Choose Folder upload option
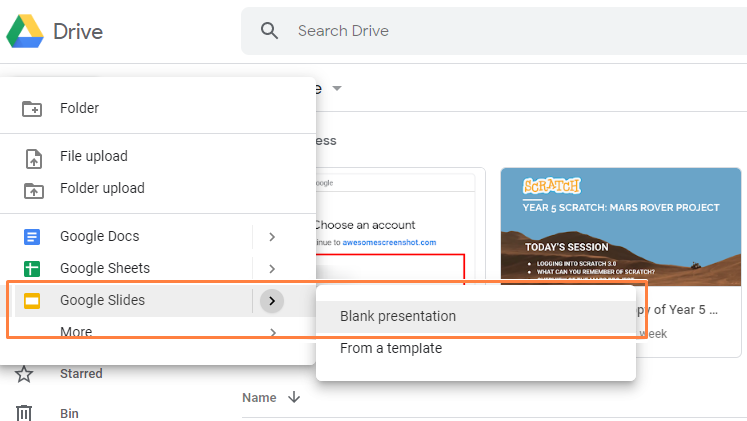The image size is (747, 421). pos(102,188)
